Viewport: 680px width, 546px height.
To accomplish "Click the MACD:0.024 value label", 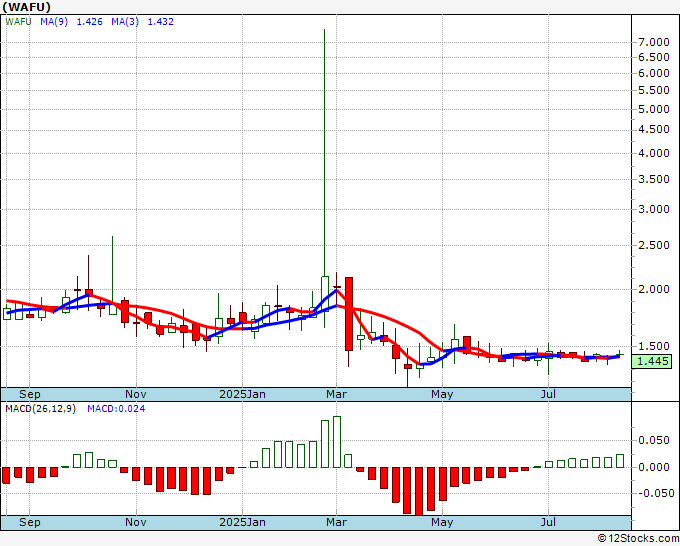I will pyautogui.click(x=116, y=409).
